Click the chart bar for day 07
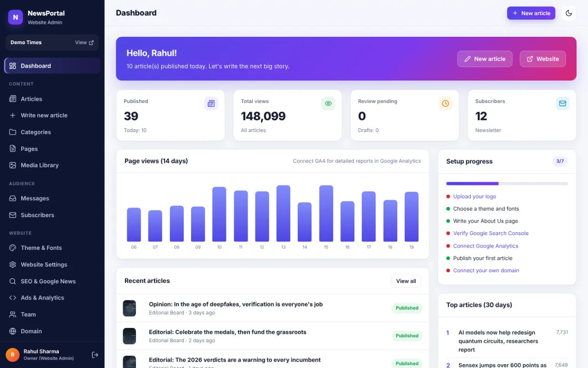Screen dimensions: 588x368 (x=155, y=226)
